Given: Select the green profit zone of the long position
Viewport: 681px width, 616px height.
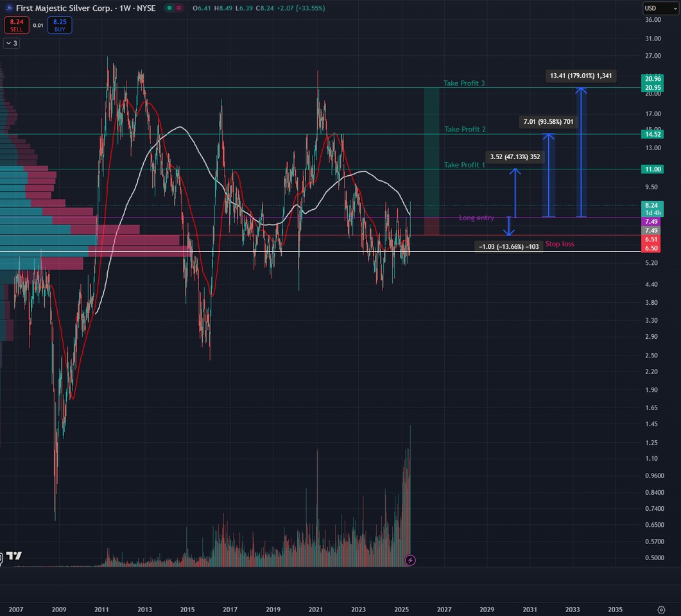Looking at the screenshot, I should pos(432,152).
